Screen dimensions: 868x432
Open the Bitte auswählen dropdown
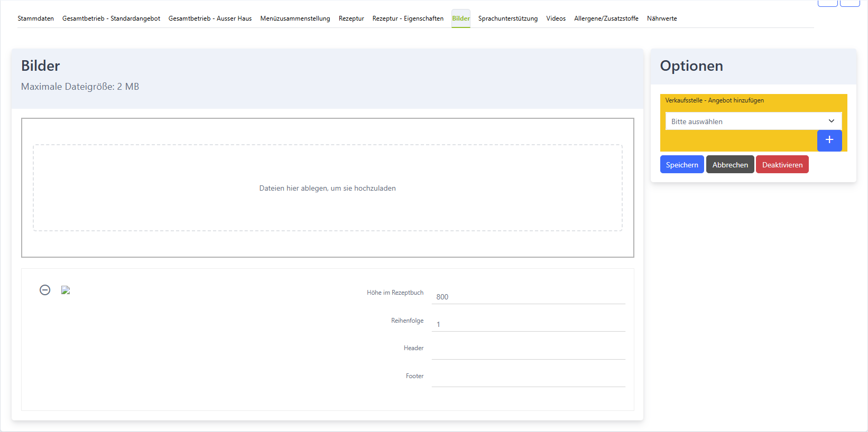pos(753,121)
